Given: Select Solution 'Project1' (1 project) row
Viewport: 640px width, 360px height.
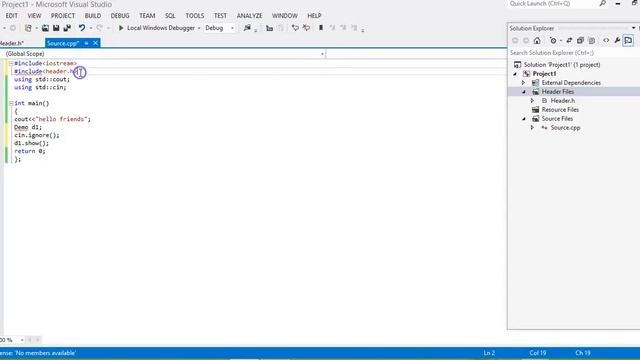Looking at the screenshot, I should point(562,65).
